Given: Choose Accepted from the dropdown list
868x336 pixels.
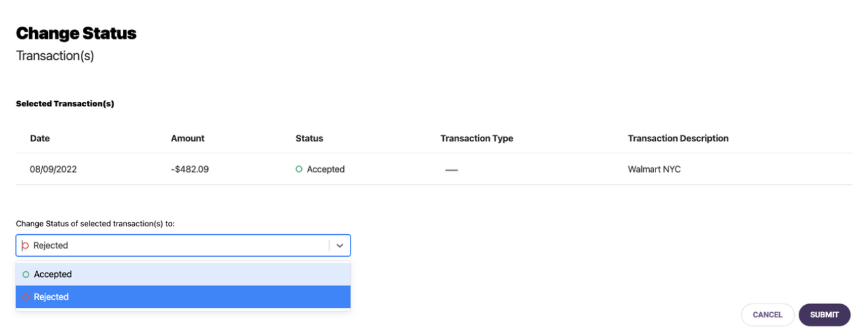Looking at the screenshot, I should (183, 274).
